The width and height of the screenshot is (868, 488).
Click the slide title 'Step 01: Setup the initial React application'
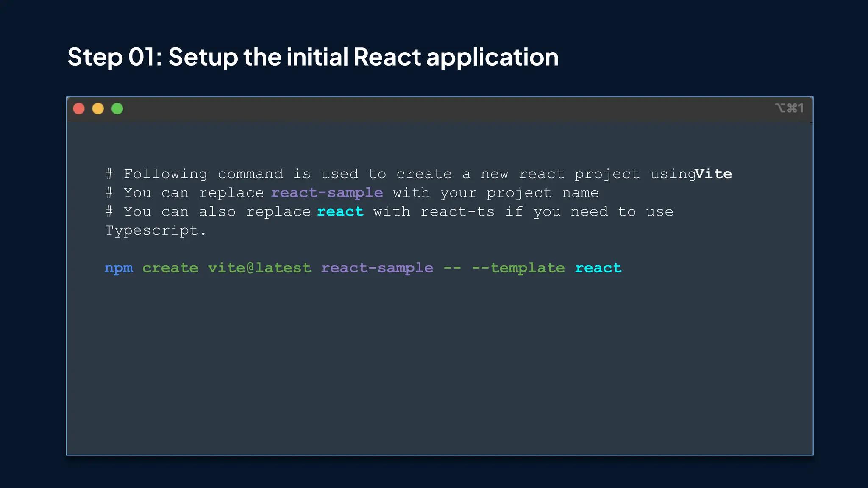(313, 57)
